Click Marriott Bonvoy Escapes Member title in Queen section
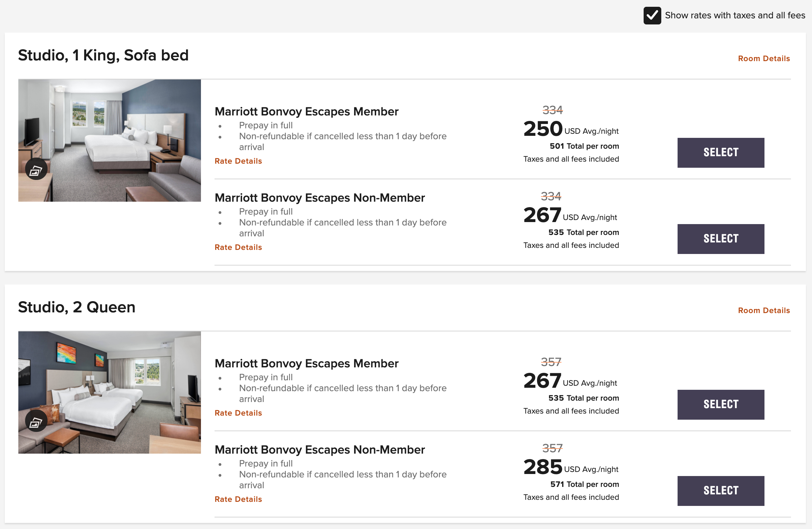The image size is (812, 529). click(306, 363)
